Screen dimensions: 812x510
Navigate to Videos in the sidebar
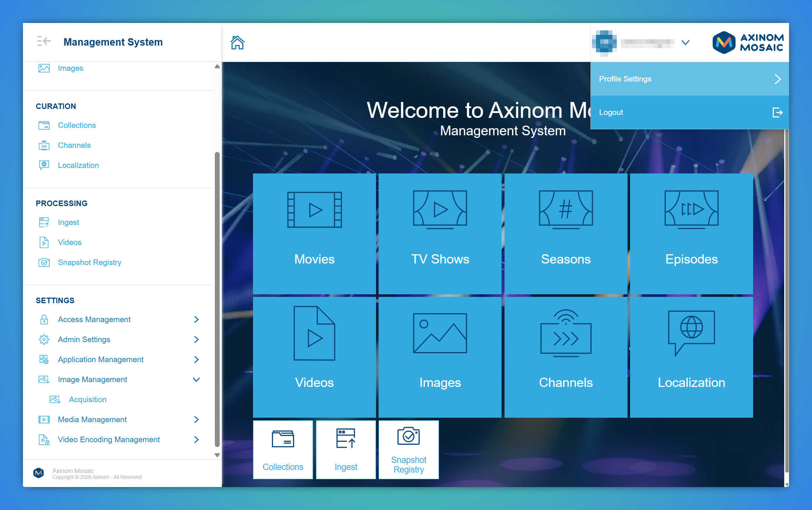[70, 242]
